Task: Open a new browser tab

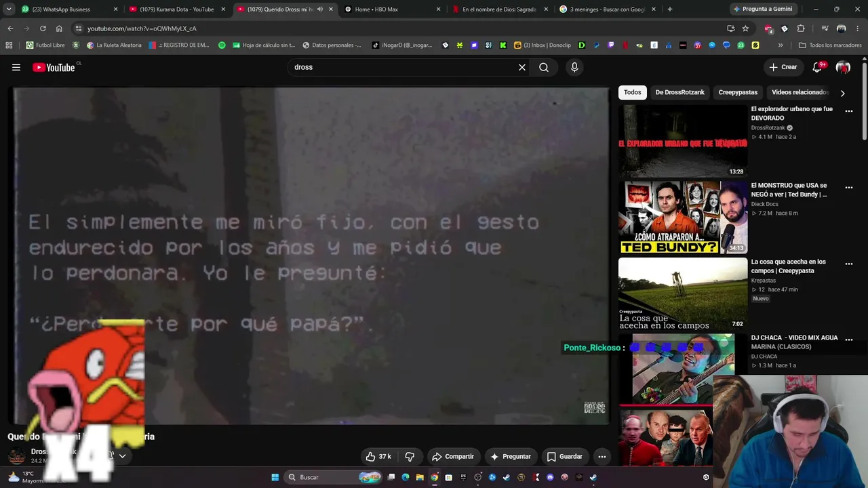Action: [x=670, y=9]
